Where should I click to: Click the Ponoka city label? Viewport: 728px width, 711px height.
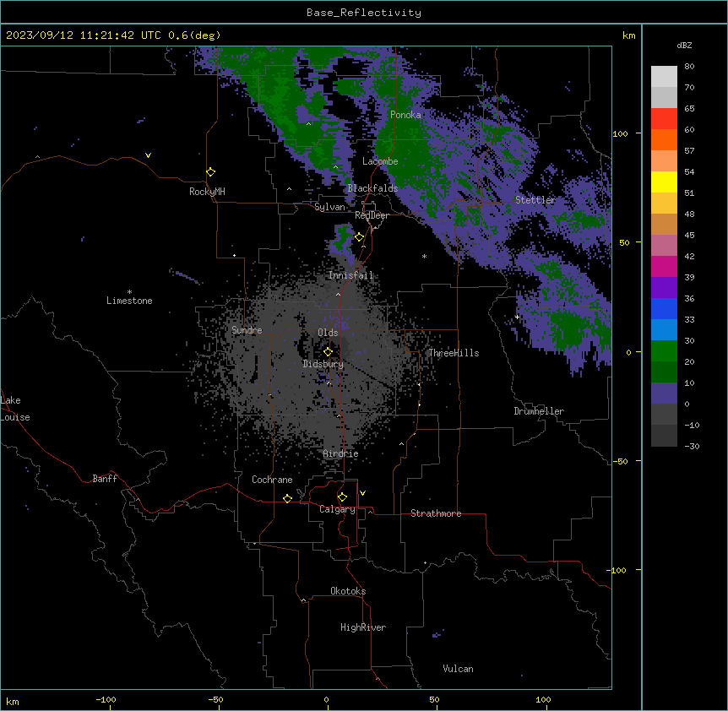click(x=405, y=115)
